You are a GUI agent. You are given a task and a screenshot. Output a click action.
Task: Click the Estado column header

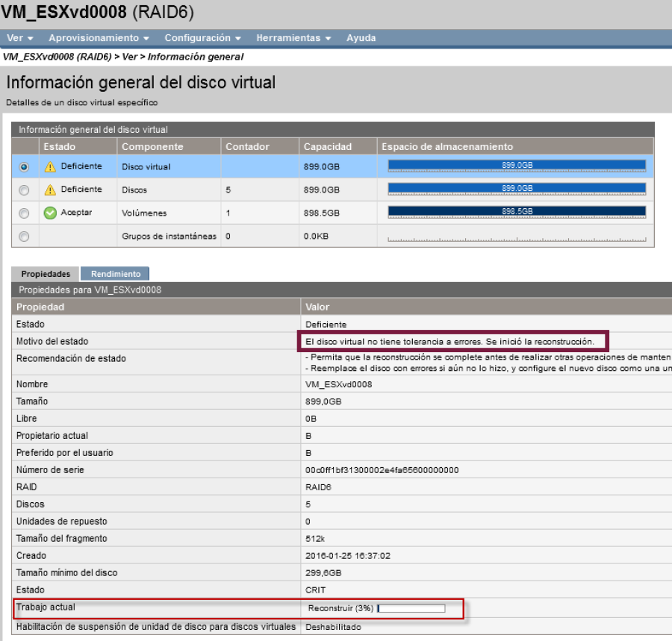60,146
